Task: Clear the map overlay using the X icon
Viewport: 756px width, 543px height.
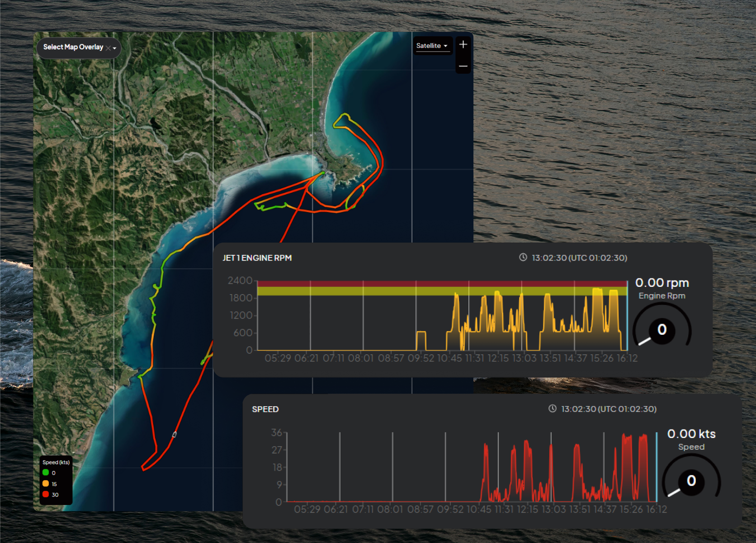Action: [108, 48]
